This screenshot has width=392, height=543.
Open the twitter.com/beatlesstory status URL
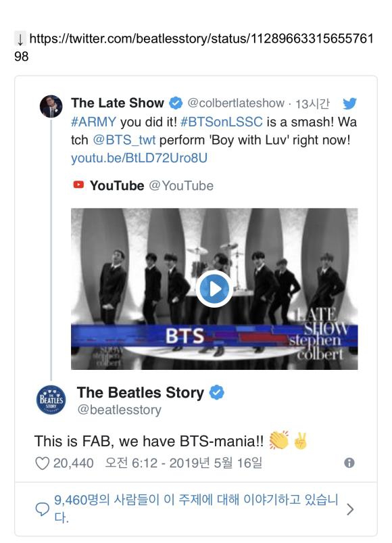coord(194,47)
